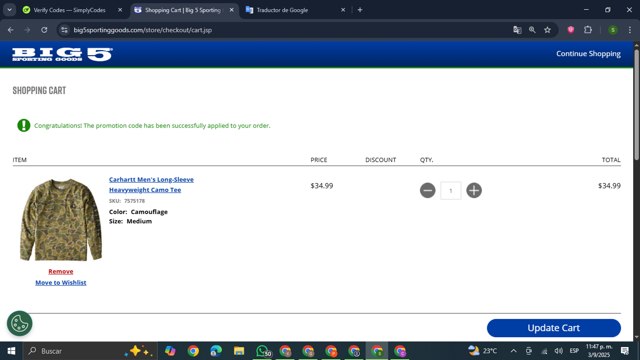Screen dimensions: 640x360
Task: Click the Size: Medium text
Action: tap(130, 221)
